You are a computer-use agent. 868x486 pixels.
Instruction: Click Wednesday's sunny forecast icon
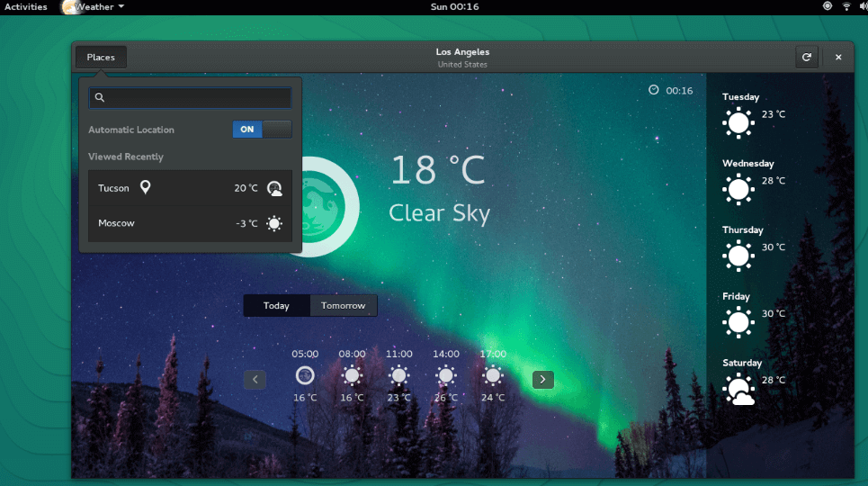(x=738, y=189)
